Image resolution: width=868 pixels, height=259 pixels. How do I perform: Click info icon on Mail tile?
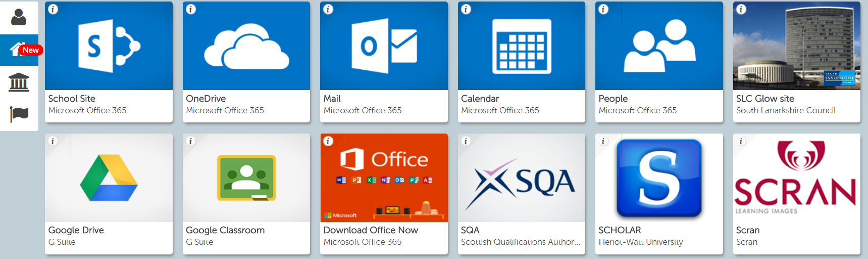[x=328, y=9]
